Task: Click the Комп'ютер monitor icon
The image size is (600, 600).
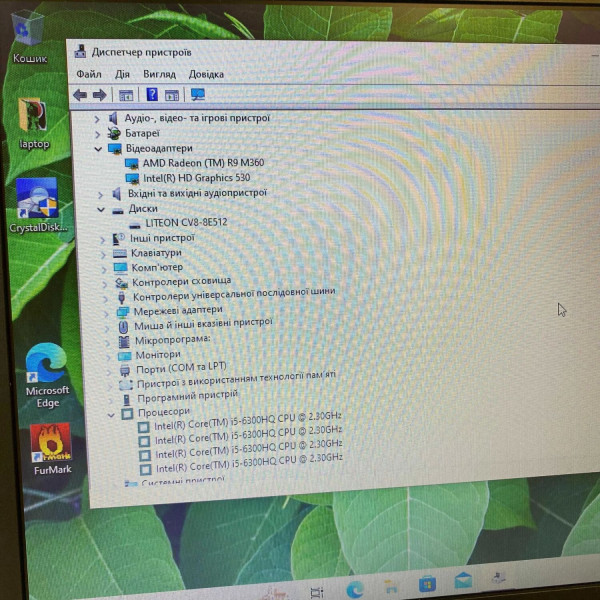Action: (x=121, y=268)
